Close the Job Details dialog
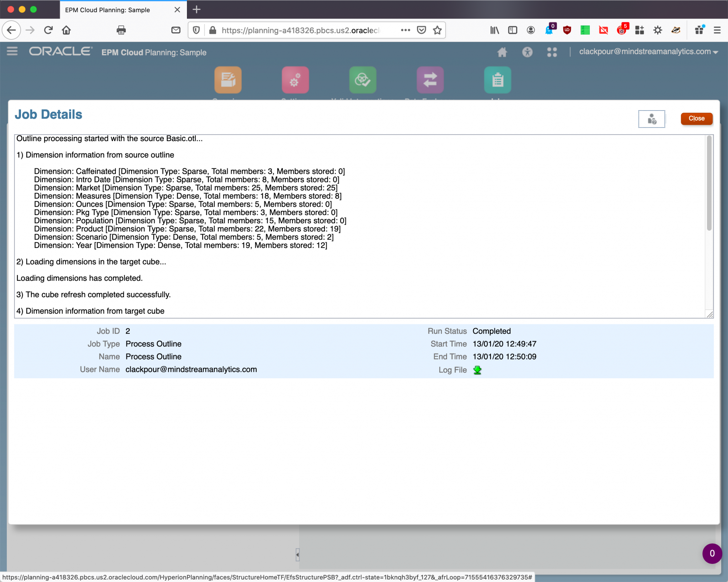This screenshot has height=582, width=728. 696,118
